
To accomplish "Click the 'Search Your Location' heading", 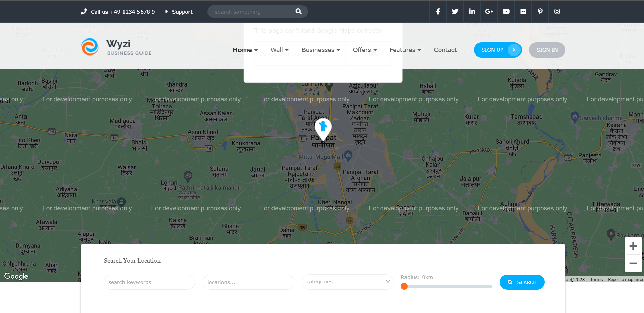I will coord(132,261).
